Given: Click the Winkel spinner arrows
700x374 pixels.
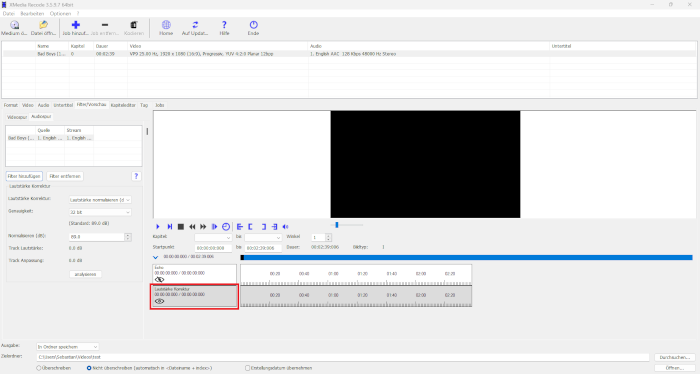Looking at the screenshot, I should tap(329, 237).
